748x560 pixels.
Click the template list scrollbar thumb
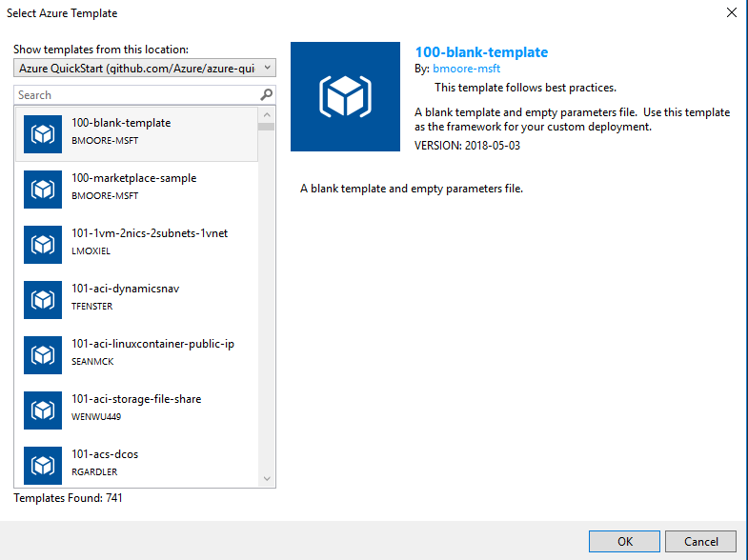point(267,127)
